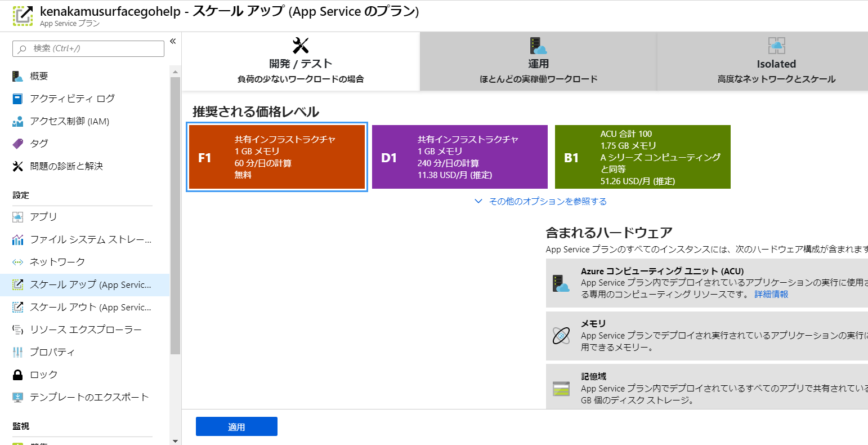The width and height of the screenshot is (868, 445).
Task: Click the Azure コンピューティング ユニット icon
Action: click(561, 283)
